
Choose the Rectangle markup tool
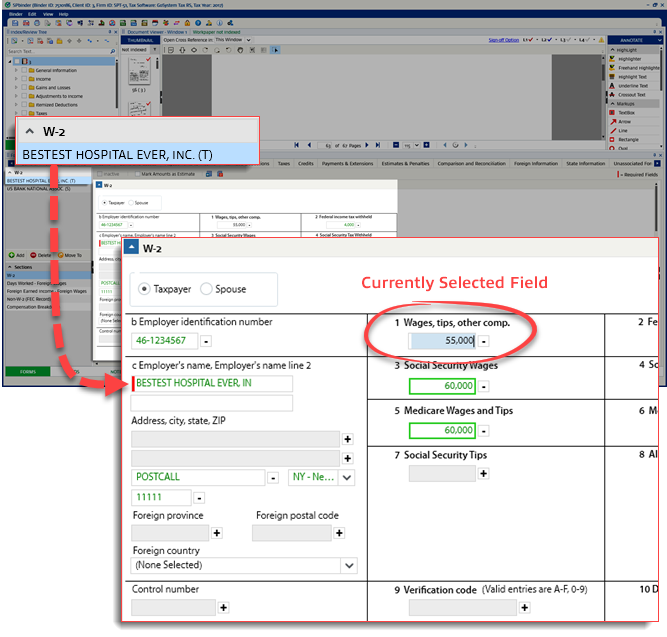pos(628,139)
